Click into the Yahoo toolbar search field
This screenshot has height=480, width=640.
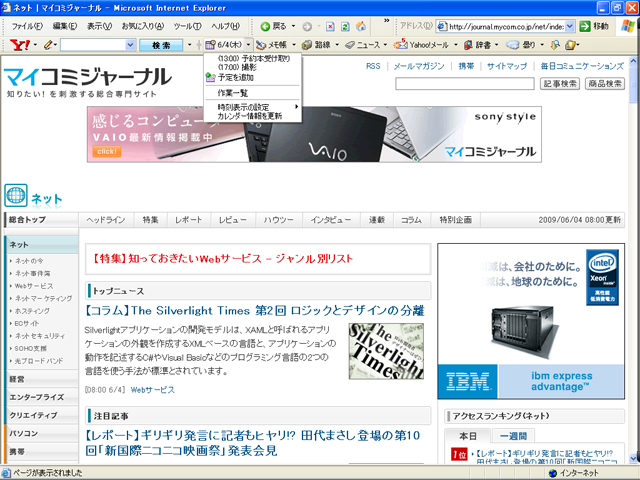(93, 45)
